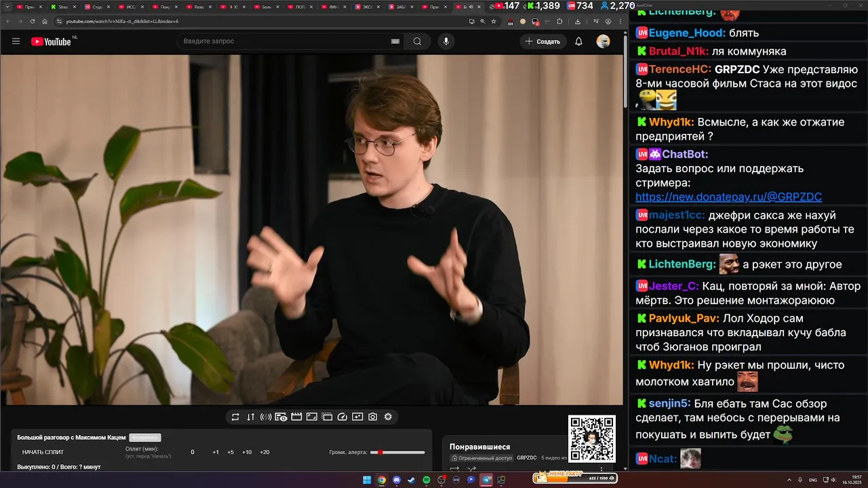This screenshot has height=488, width=868.
Task: Open Telegram from taskbar
Action: pyautogui.click(x=486, y=480)
